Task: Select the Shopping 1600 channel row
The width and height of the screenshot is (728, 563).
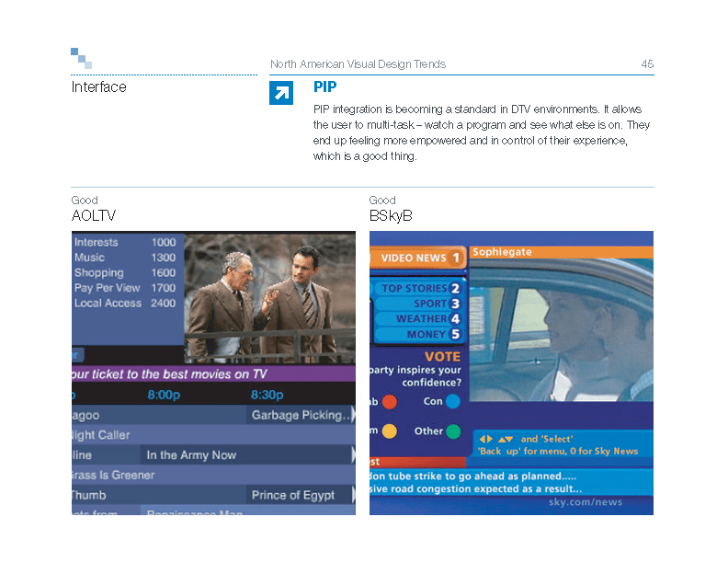Action: [125, 272]
